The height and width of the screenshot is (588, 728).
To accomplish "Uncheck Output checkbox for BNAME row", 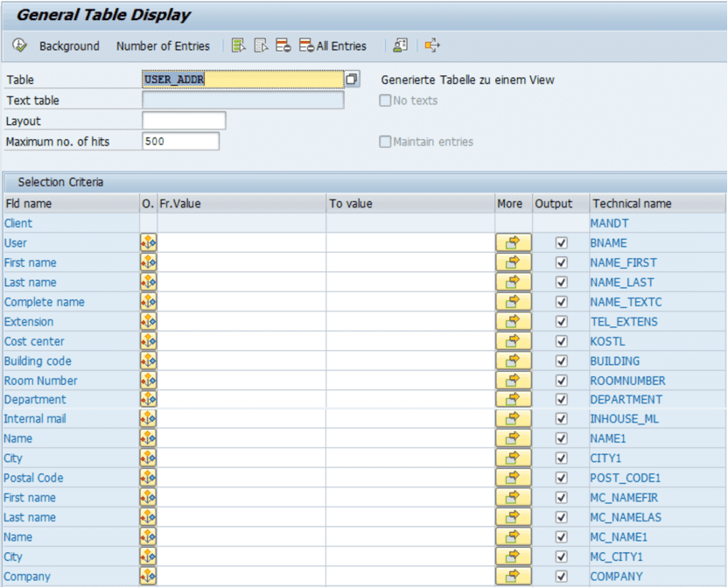I will [562, 243].
